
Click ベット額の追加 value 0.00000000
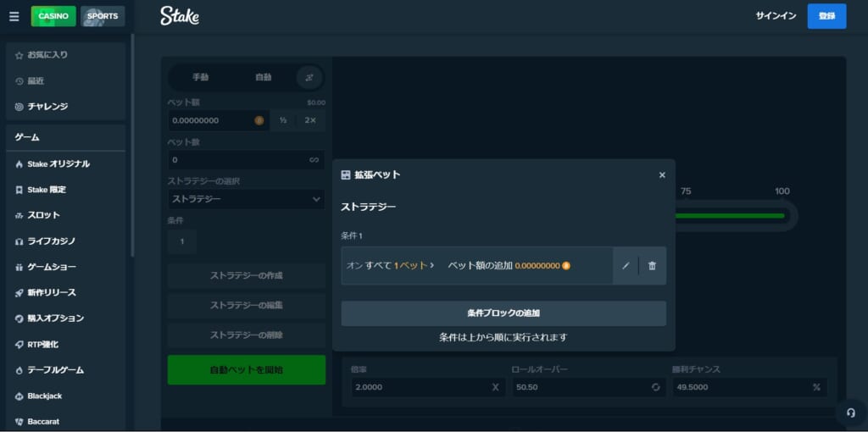click(x=537, y=266)
